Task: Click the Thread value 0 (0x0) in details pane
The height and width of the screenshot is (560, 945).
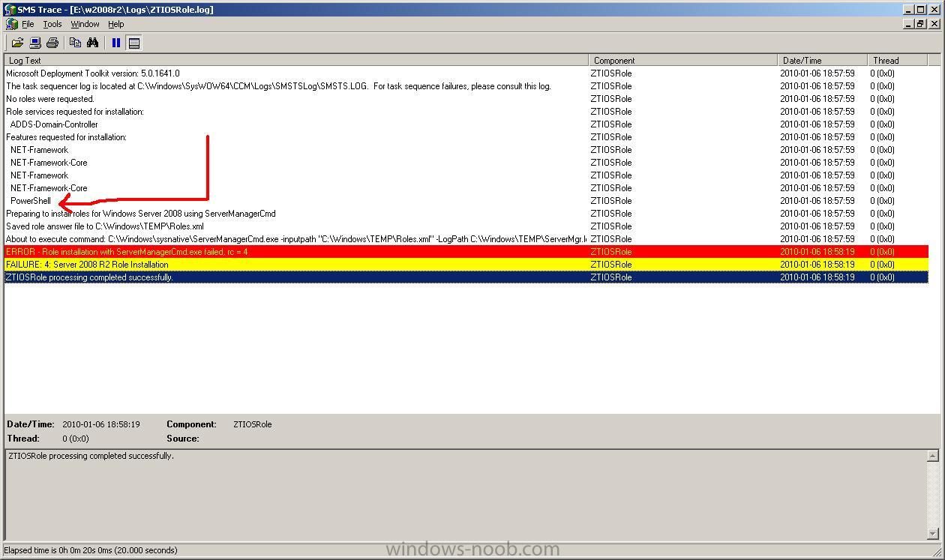Action: 76,439
